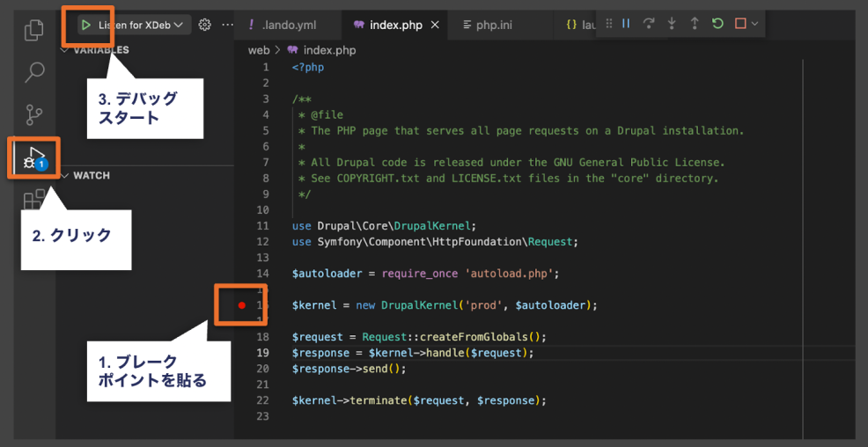
Task: Start debugging with green play button
Action: [85, 25]
